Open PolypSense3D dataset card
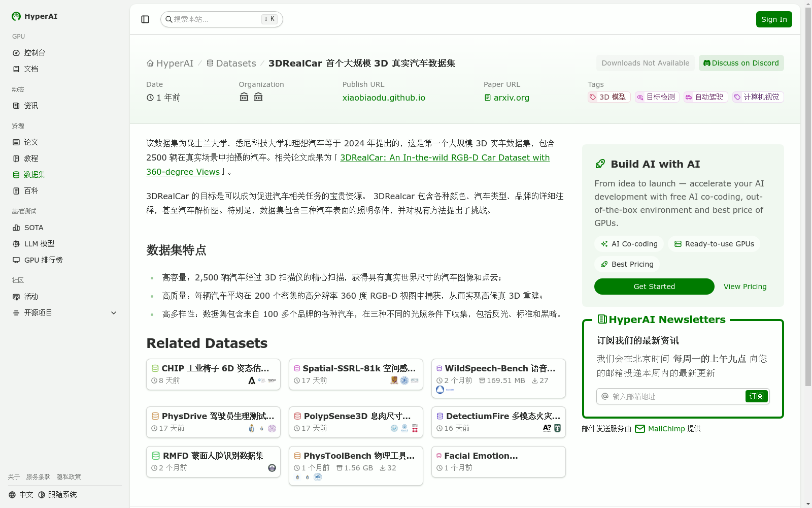 [356, 422]
